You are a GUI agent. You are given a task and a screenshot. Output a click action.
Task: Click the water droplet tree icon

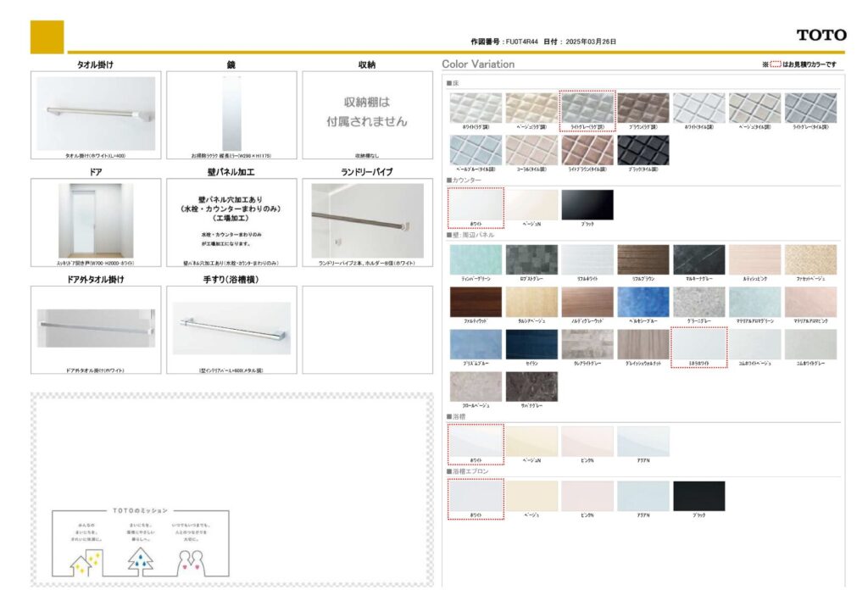point(140,559)
